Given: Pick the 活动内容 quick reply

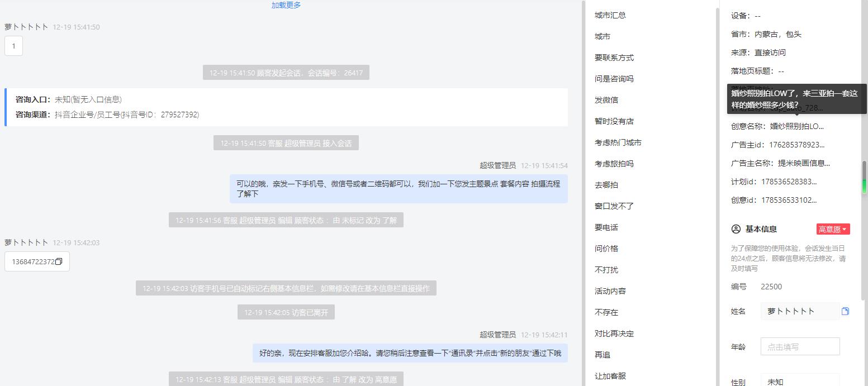Looking at the screenshot, I should point(610,291).
